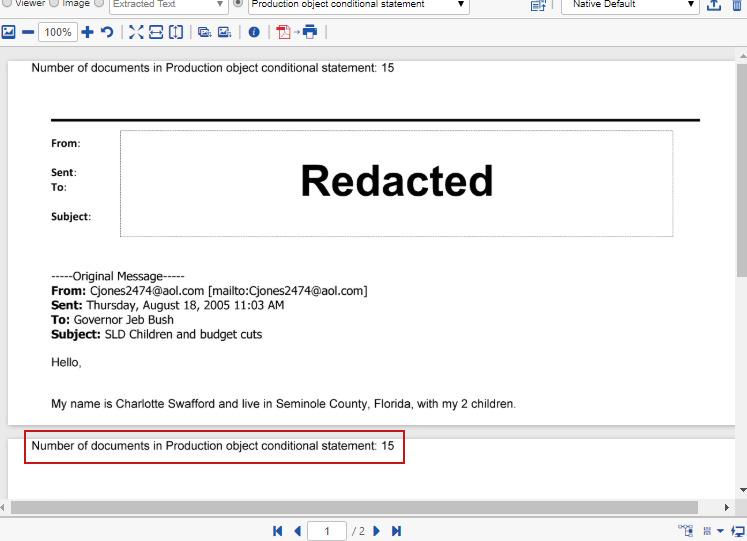The height and width of the screenshot is (541, 747).
Task: Click the horizontal scrollbar thumb
Action: pos(354,507)
